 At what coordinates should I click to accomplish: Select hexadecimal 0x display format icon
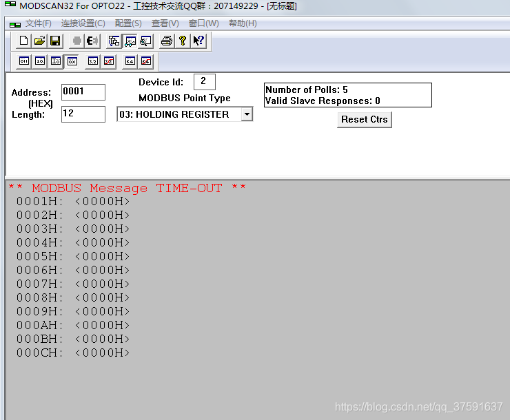tap(72, 61)
